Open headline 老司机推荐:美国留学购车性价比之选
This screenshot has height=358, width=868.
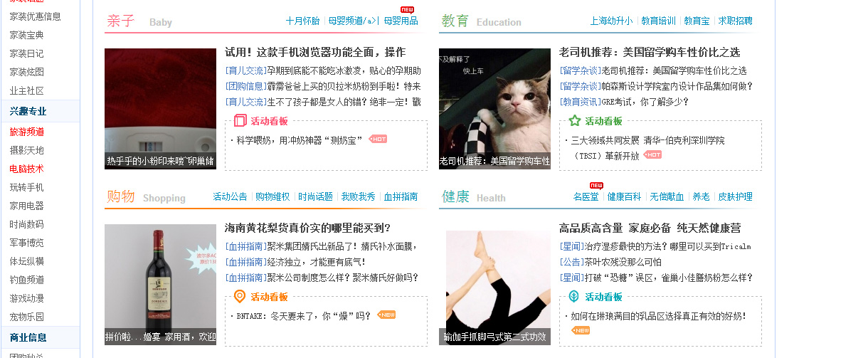pyautogui.click(x=650, y=52)
